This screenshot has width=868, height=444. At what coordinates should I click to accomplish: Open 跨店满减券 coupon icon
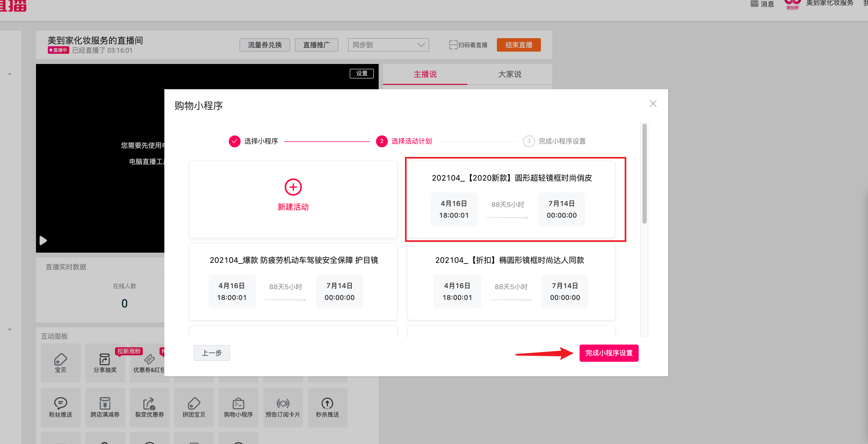pyautogui.click(x=104, y=403)
